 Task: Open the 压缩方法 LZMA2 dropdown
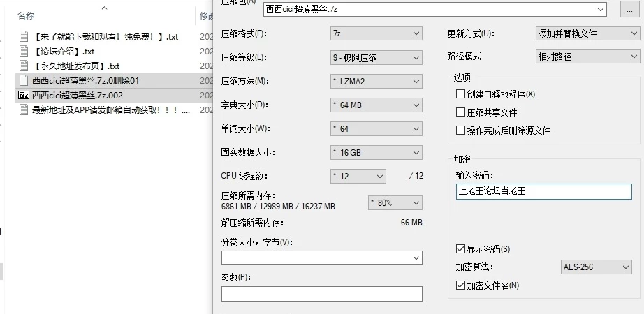[376, 81]
